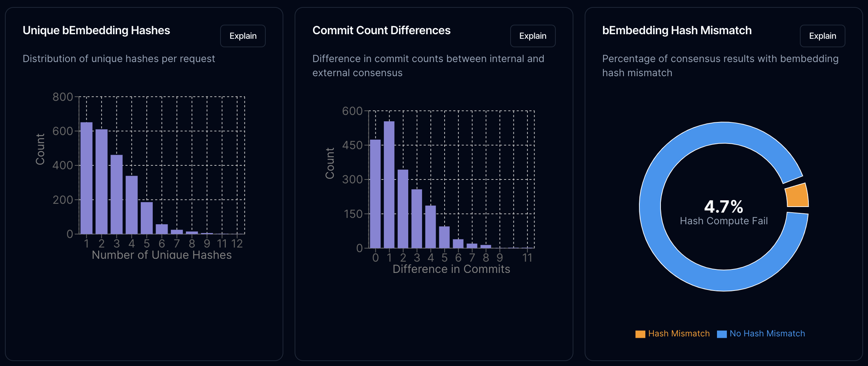This screenshot has height=366, width=868.
Task: Select the orange Hash Mismatch donut slice
Action: tap(797, 196)
